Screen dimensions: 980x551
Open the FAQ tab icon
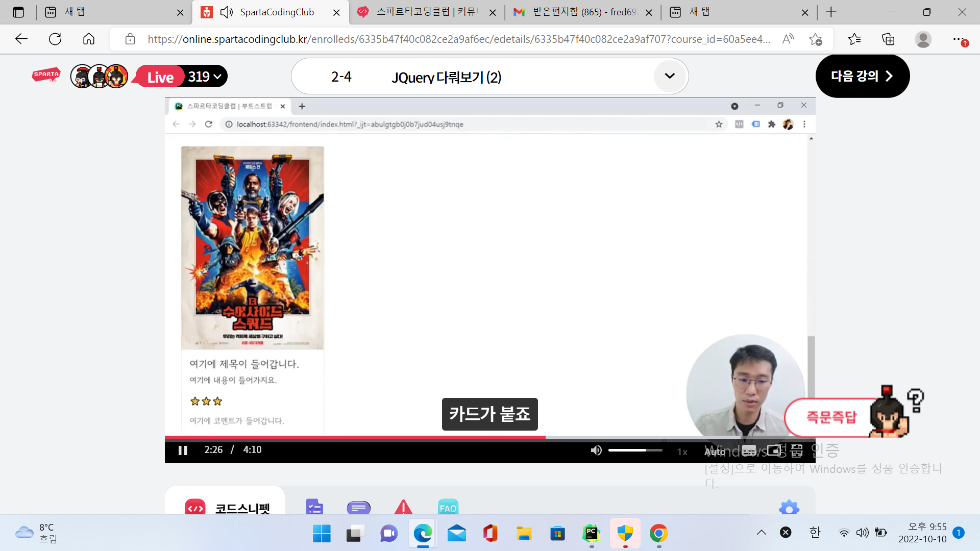tap(448, 507)
